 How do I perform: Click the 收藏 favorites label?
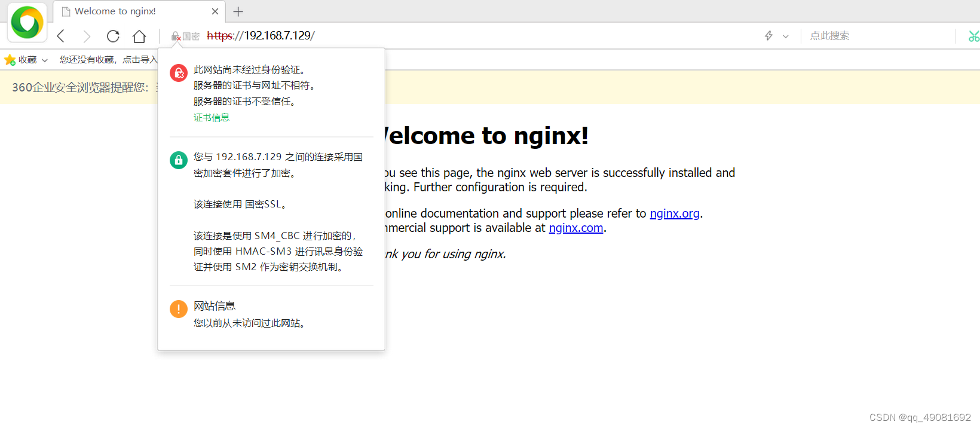coord(27,60)
